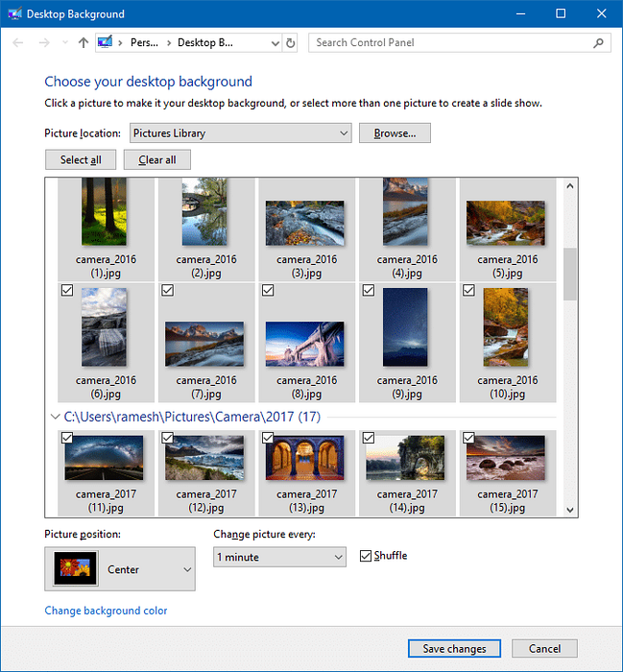Deselect camera_2017 (13).jpg checkbox
Screen dimensions: 623x672
tap(266, 438)
